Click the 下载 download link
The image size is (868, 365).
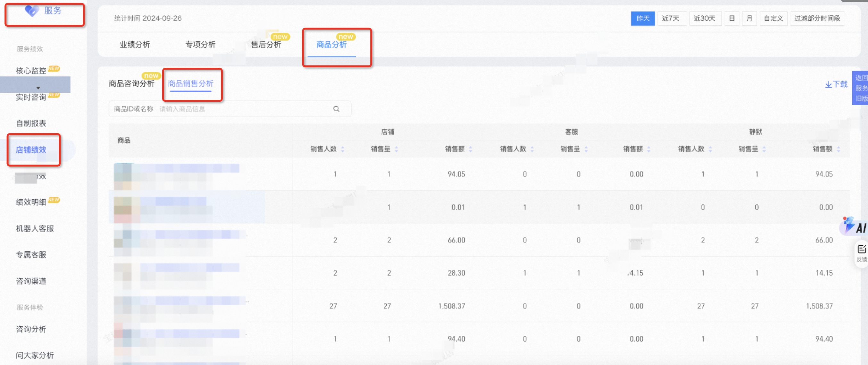[x=836, y=84]
